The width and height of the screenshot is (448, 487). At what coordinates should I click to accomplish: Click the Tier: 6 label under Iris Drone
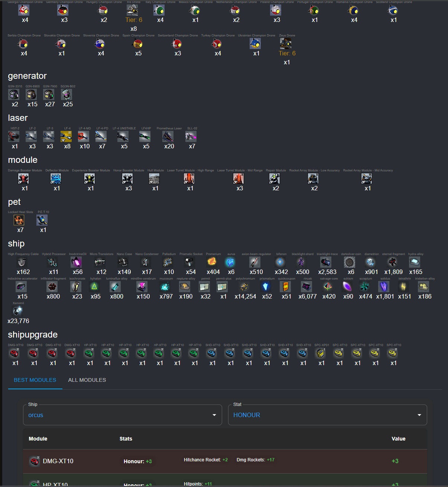pos(134,20)
